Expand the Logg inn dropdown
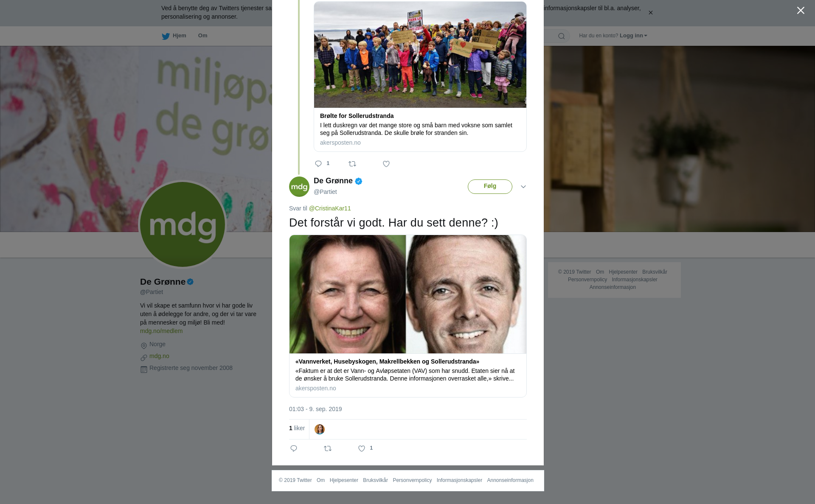Image resolution: width=815 pixels, height=504 pixels. [633, 36]
